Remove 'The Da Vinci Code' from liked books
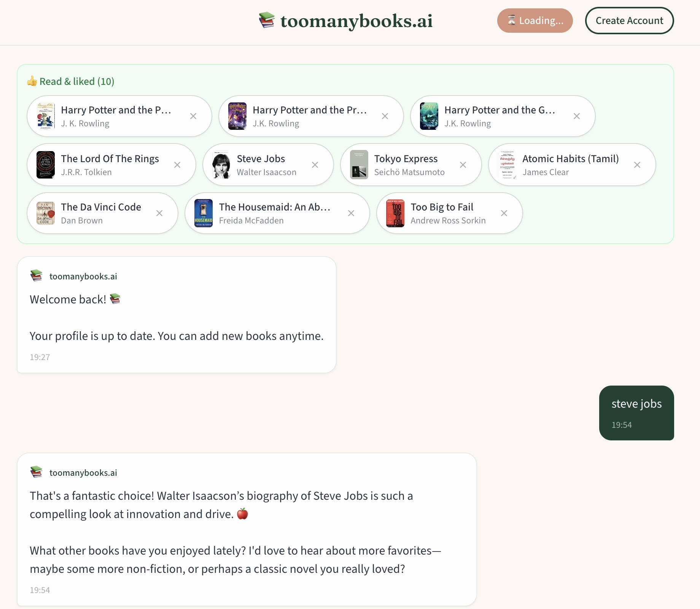 point(159,213)
